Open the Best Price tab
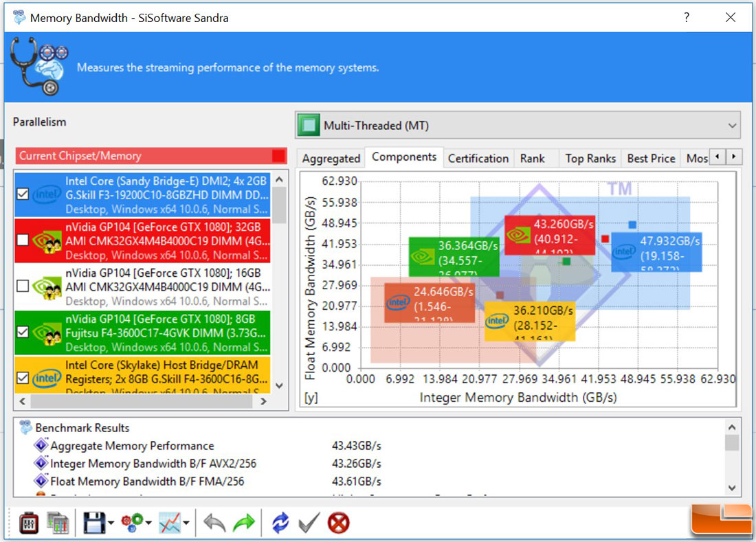 [651, 159]
